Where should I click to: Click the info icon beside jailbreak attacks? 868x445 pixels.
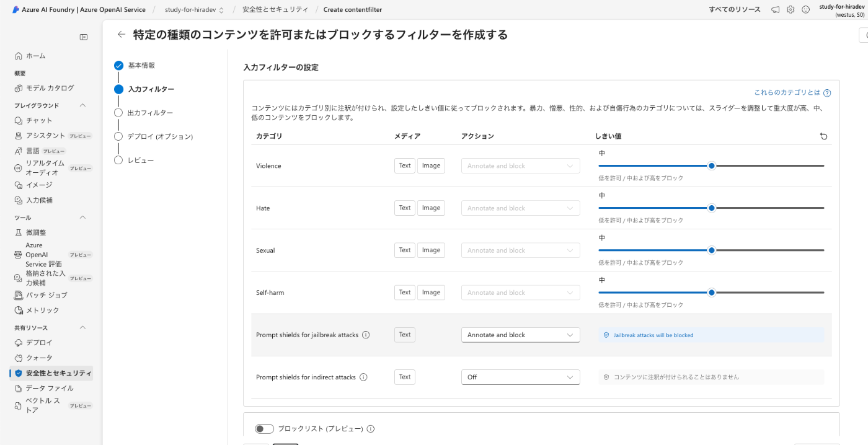point(366,335)
